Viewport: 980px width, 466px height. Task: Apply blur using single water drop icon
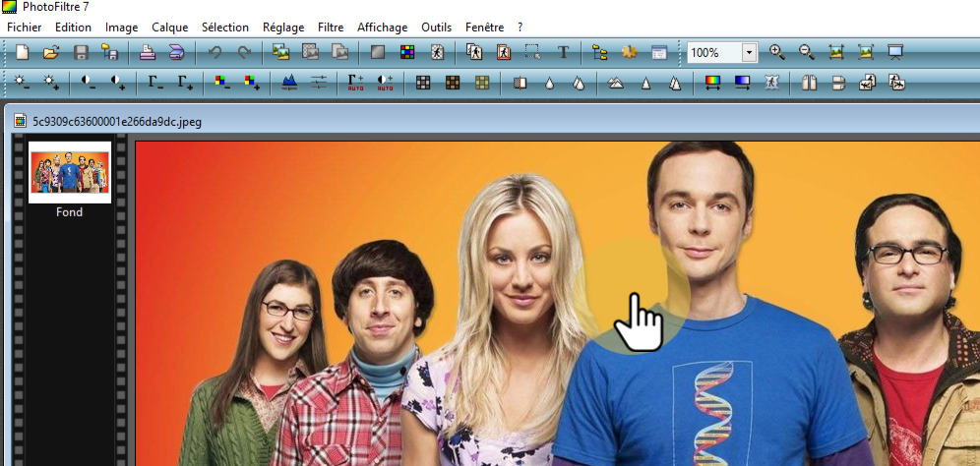click(549, 83)
